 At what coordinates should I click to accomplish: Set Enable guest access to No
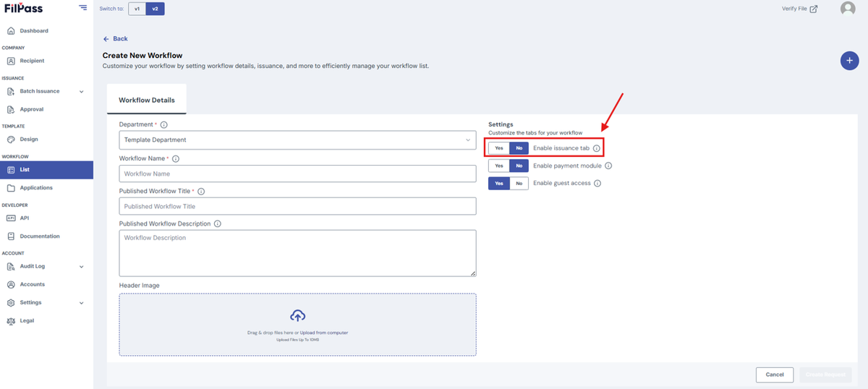[x=519, y=184]
